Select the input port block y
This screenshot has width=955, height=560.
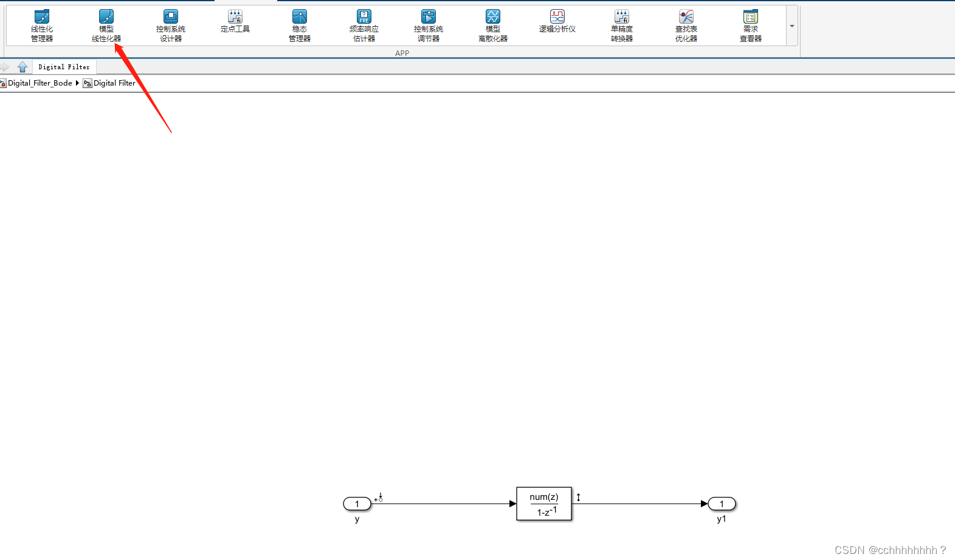pyautogui.click(x=357, y=504)
